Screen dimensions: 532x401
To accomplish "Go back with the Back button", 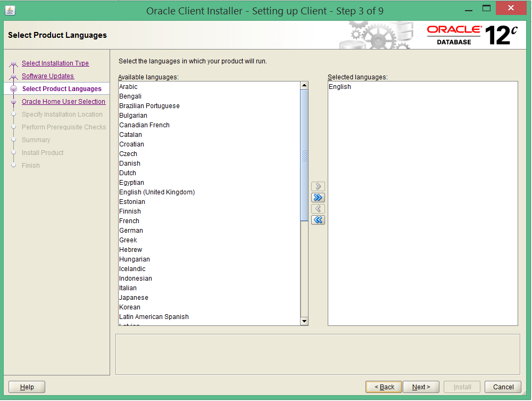I will [384, 387].
